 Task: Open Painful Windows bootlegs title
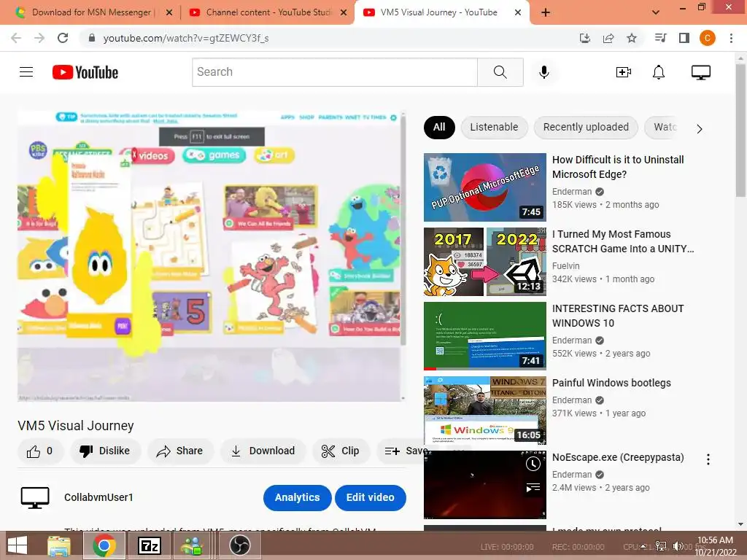pos(611,383)
